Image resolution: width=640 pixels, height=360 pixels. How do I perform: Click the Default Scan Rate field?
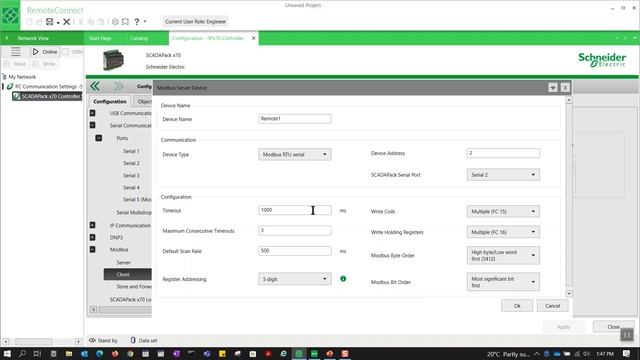click(295, 251)
